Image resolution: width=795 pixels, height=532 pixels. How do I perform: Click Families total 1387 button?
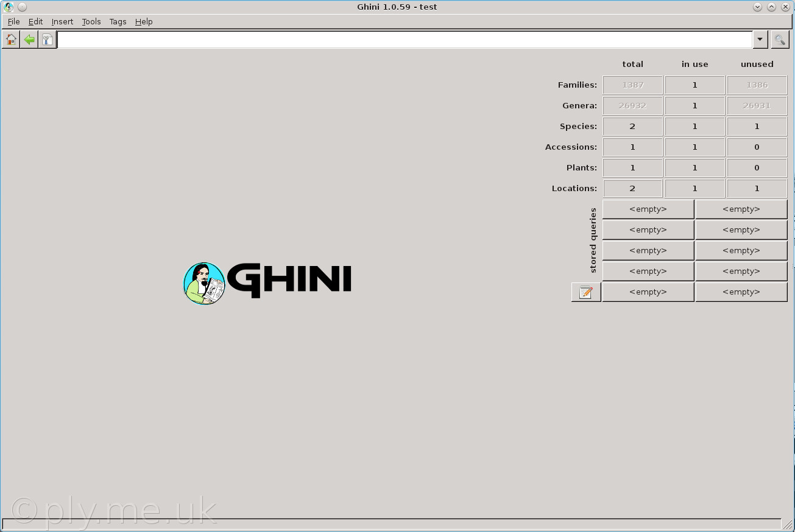[632, 85]
